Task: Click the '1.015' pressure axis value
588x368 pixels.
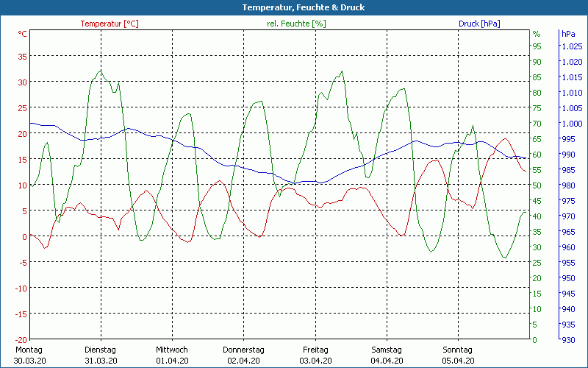Action: pos(572,77)
